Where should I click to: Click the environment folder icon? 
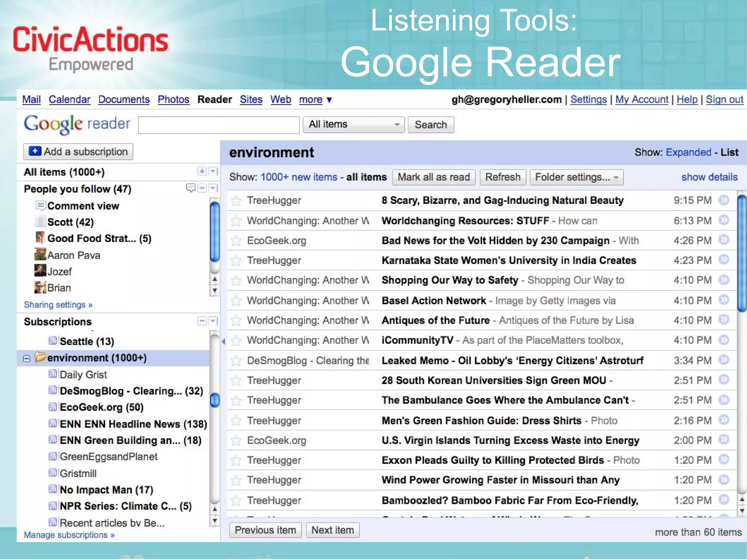coord(40,357)
